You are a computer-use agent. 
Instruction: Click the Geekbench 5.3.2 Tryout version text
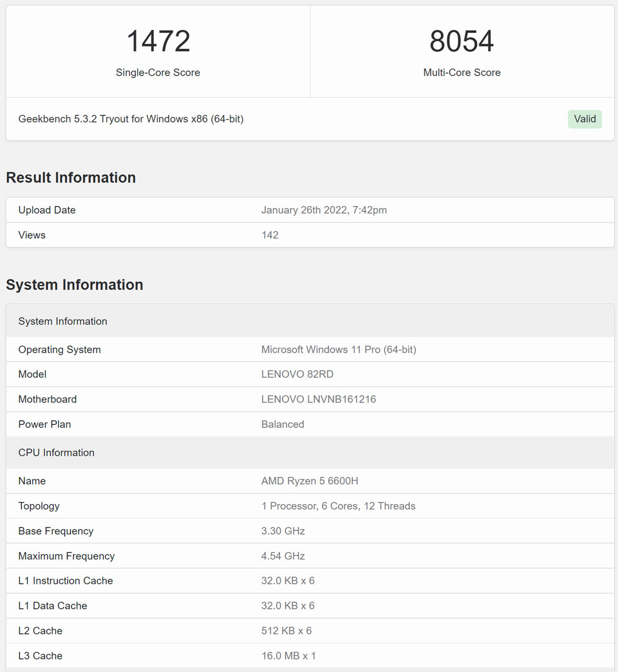pyautogui.click(x=131, y=119)
